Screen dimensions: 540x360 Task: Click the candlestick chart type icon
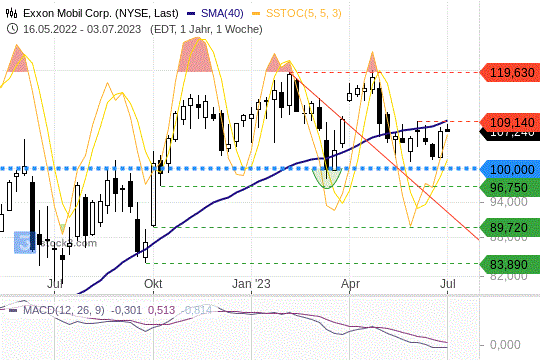click(x=12, y=13)
